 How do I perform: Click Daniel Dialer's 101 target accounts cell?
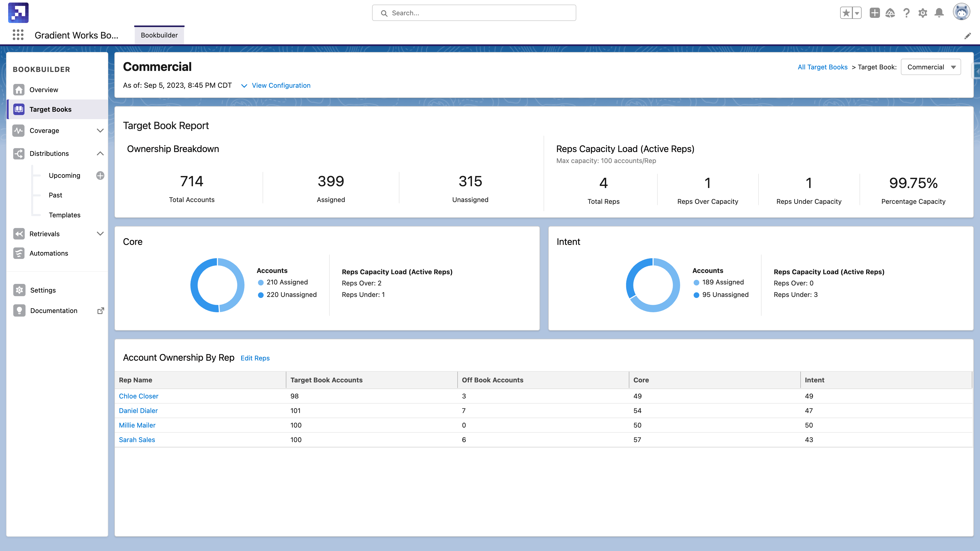click(372, 411)
